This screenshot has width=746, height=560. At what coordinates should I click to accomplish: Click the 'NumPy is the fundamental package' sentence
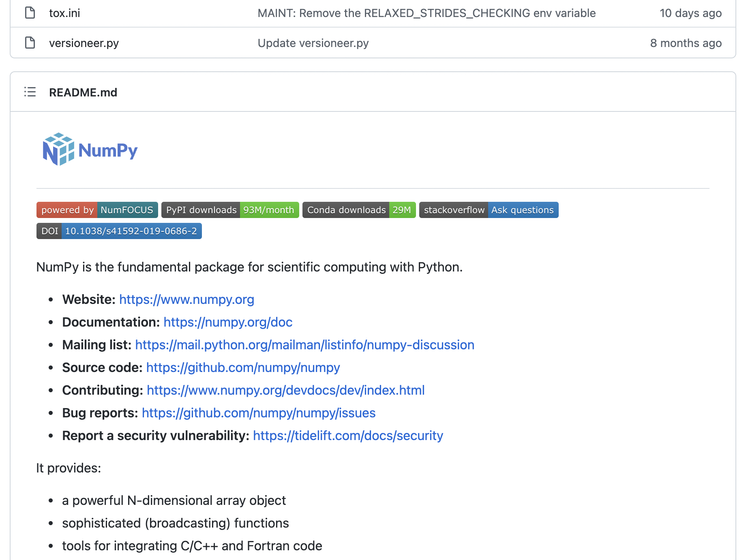tap(249, 267)
